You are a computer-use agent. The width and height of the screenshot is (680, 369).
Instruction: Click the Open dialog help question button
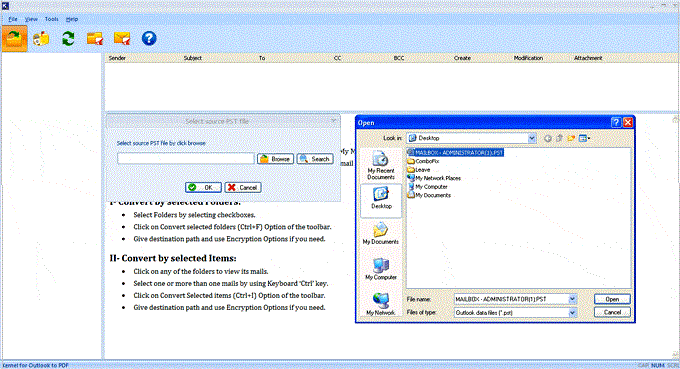(616, 123)
